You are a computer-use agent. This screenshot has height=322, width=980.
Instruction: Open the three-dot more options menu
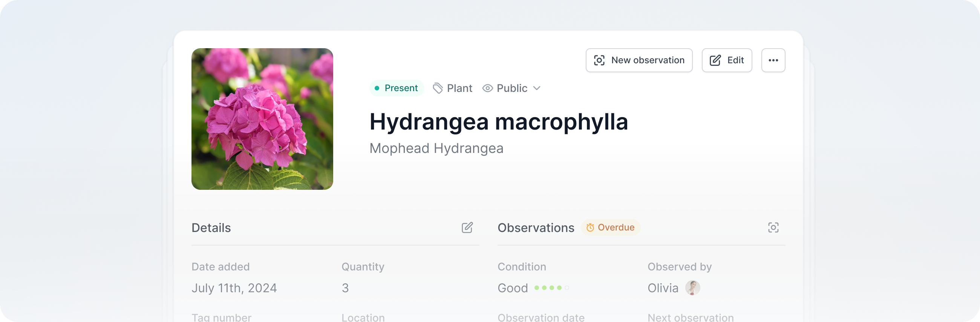coord(773,60)
